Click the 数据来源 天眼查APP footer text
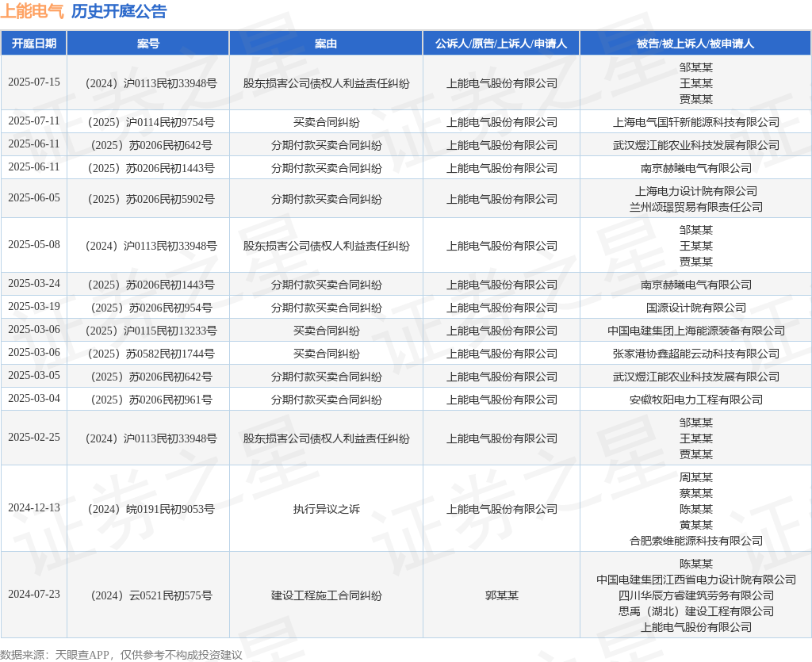 tap(121, 655)
